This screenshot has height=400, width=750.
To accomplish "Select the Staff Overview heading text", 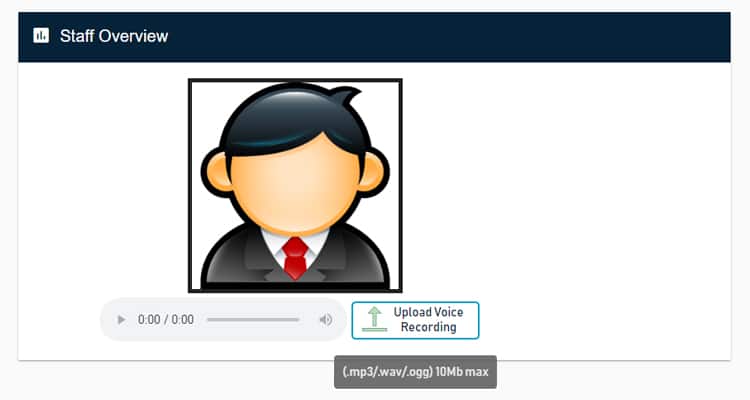I will pyautogui.click(x=114, y=36).
